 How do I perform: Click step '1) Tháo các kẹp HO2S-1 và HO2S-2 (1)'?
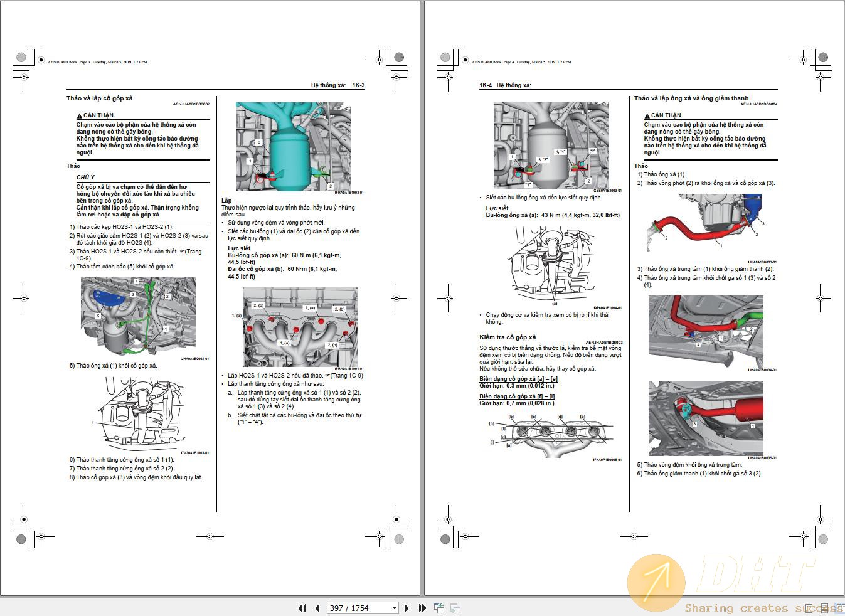pos(121,227)
